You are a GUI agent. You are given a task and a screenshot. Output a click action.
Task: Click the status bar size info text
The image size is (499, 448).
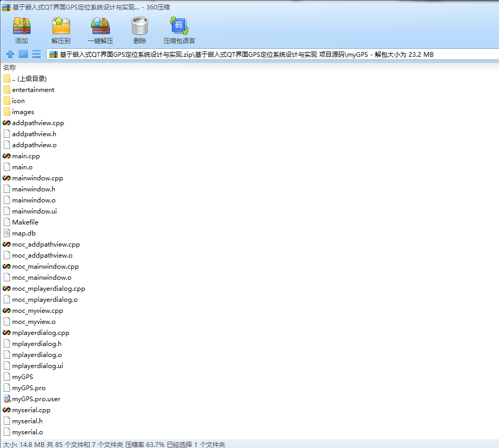coord(114,444)
